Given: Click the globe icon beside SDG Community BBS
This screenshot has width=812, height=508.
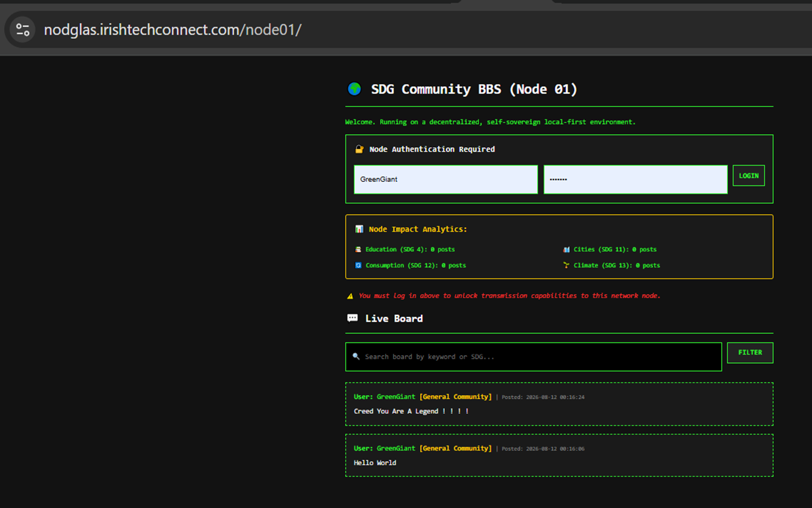Looking at the screenshot, I should [354, 89].
